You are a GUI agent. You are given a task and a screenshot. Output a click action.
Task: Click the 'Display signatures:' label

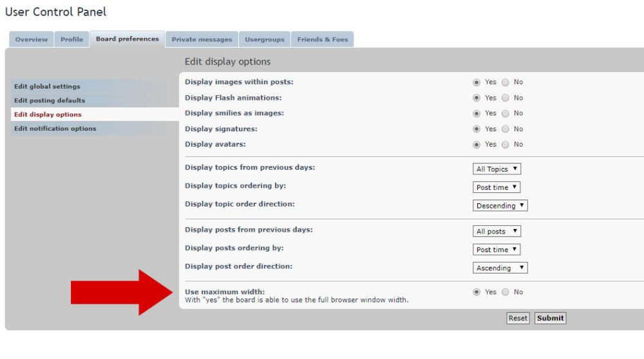[221, 129]
